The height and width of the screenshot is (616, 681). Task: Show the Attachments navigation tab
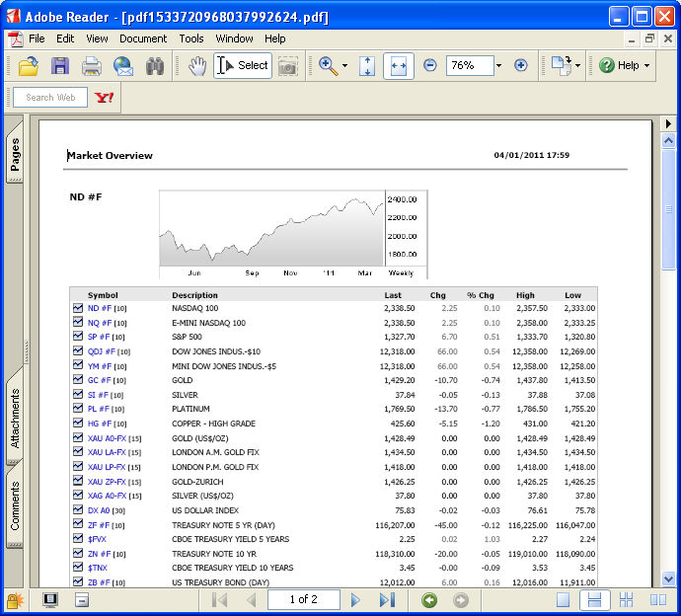tap(15, 418)
